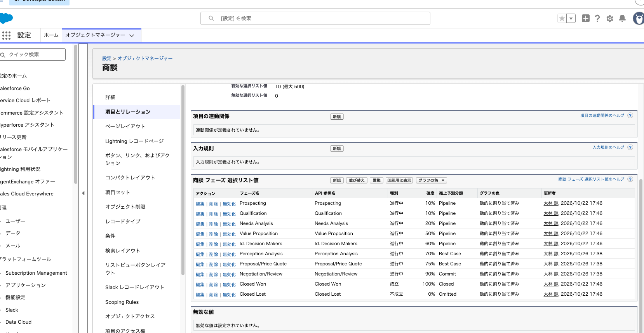Open the user profile avatar
The height and width of the screenshot is (333, 644).
pyautogui.click(x=639, y=18)
